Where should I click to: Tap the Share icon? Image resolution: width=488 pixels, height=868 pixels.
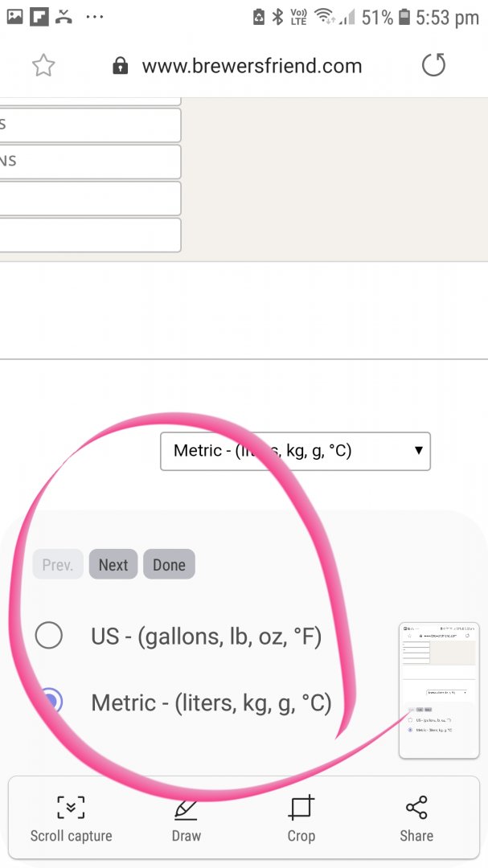(x=416, y=807)
